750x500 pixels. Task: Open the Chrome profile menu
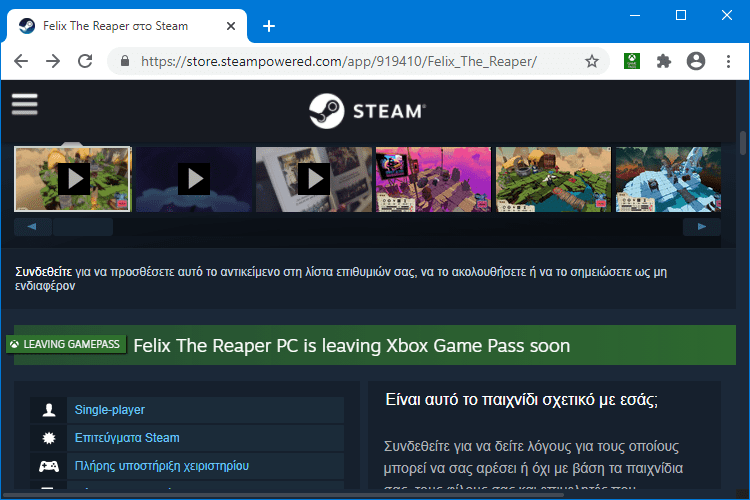[695, 61]
